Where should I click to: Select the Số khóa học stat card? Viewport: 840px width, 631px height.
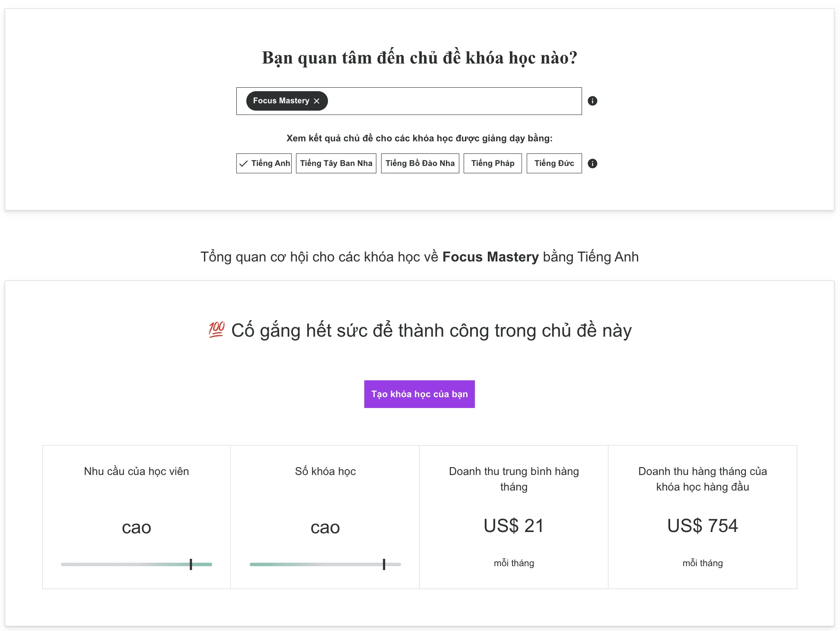325,516
